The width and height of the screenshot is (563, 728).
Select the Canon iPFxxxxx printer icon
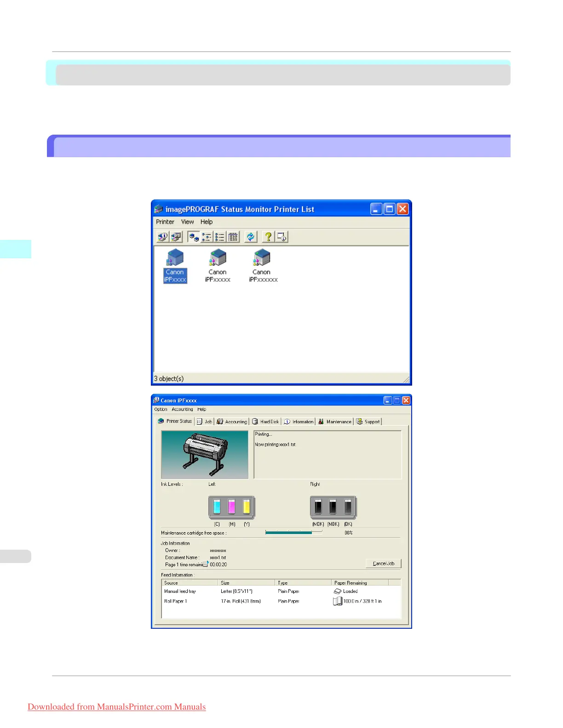[218, 266]
